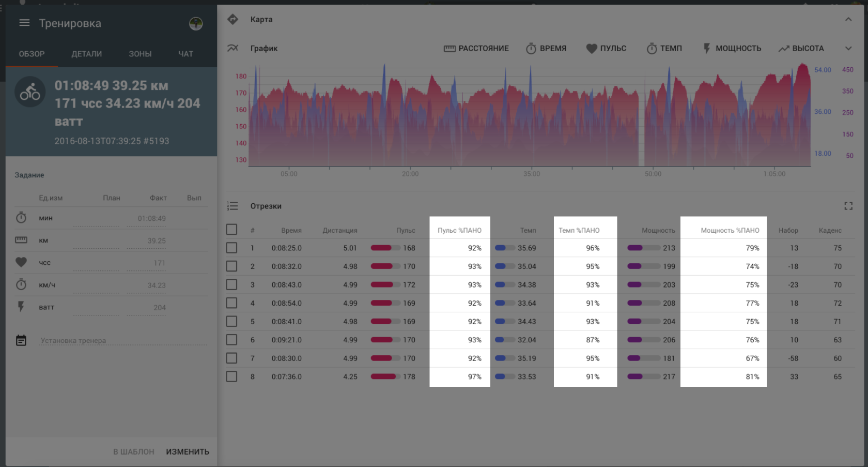Click the user avatar in header
The image size is (868, 467).
[196, 24]
